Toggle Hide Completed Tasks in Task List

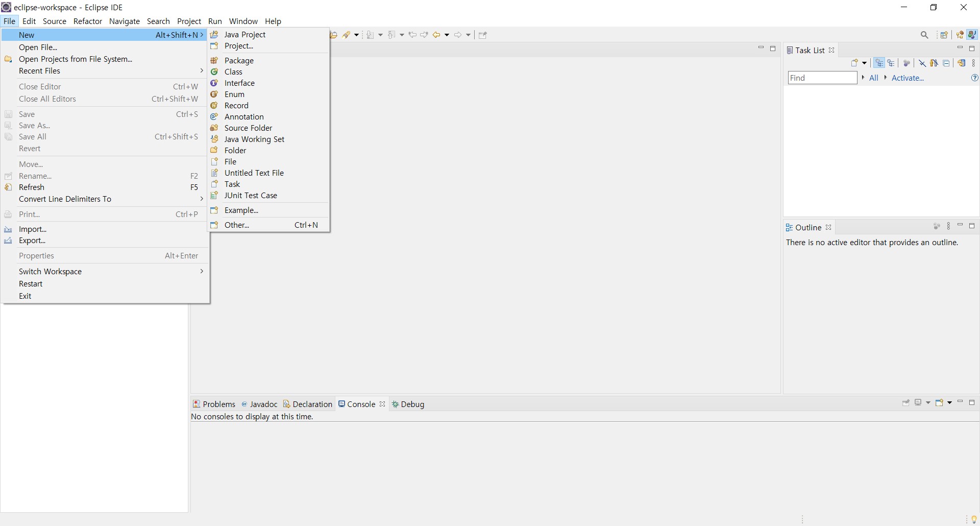922,63
